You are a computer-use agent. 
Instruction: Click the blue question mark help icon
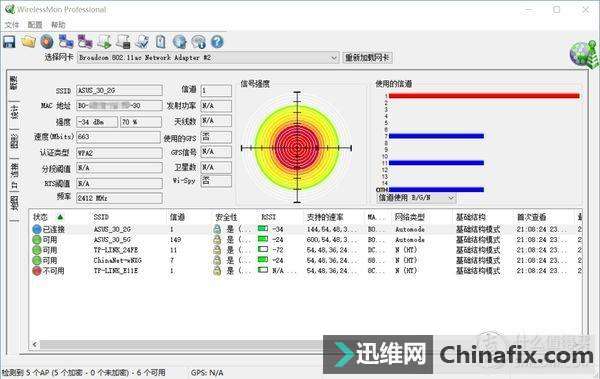[217, 41]
